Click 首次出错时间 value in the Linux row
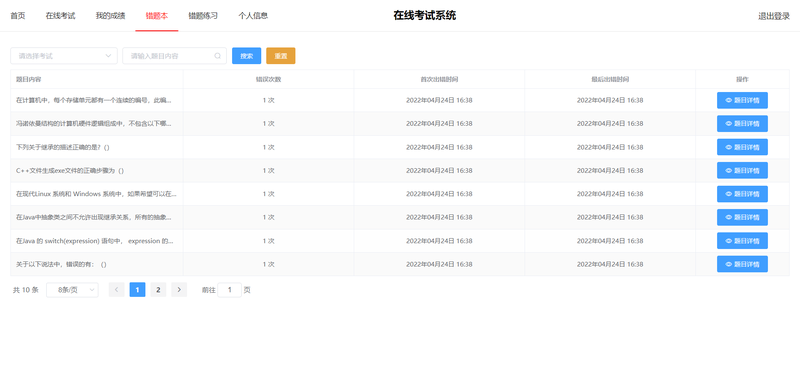The image size is (800, 371). [439, 194]
